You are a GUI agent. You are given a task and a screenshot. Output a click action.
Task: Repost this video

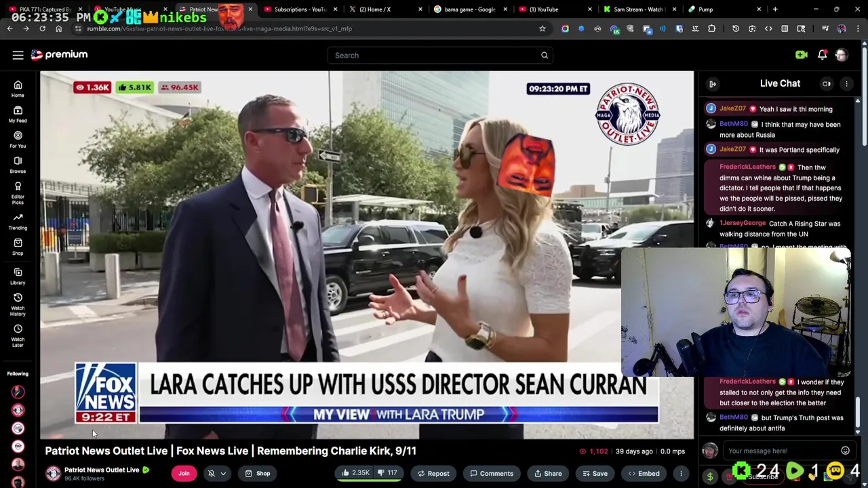tap(433, 474)
